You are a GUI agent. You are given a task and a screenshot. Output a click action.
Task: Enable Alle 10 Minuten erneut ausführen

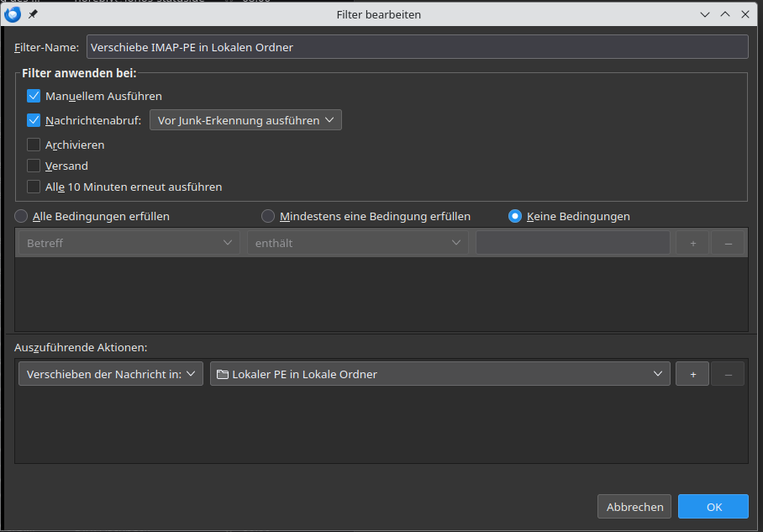click(x=34, y=187)
